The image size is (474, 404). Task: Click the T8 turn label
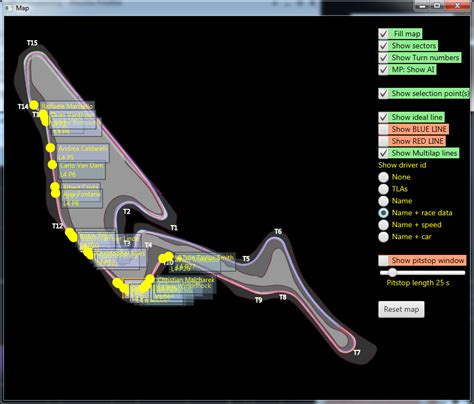coord(283,297)
